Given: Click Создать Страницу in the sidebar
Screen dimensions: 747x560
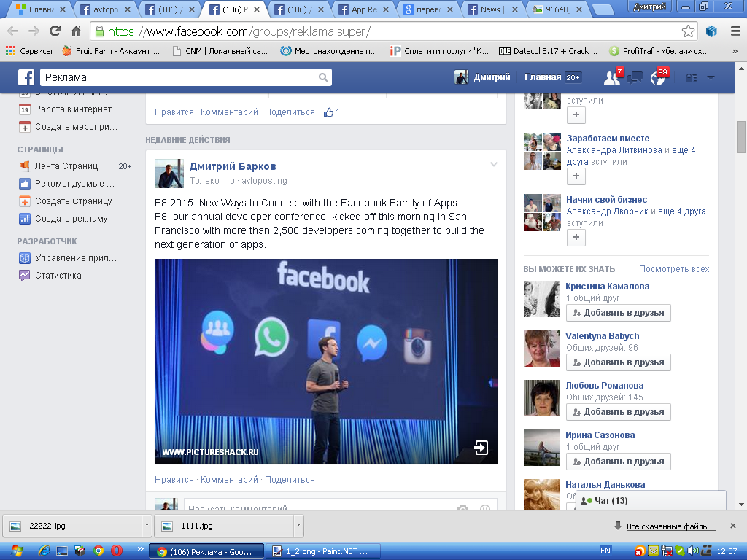Looking at the screenshot, I should point(65,201).
